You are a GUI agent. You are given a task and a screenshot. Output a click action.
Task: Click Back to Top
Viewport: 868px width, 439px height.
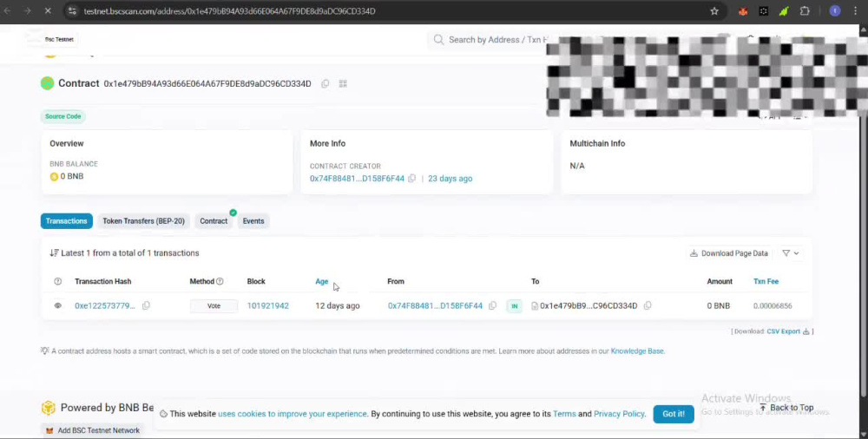786,408
